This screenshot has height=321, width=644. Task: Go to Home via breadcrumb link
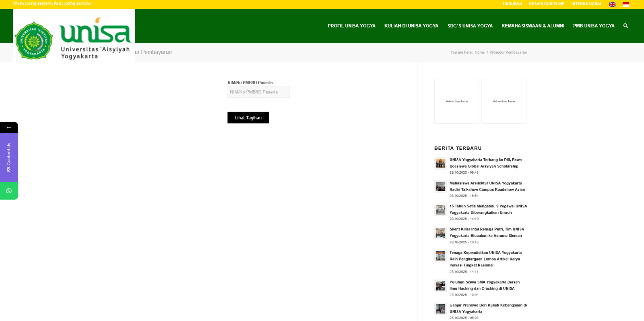pyautogui.click(x=479, y=52)
